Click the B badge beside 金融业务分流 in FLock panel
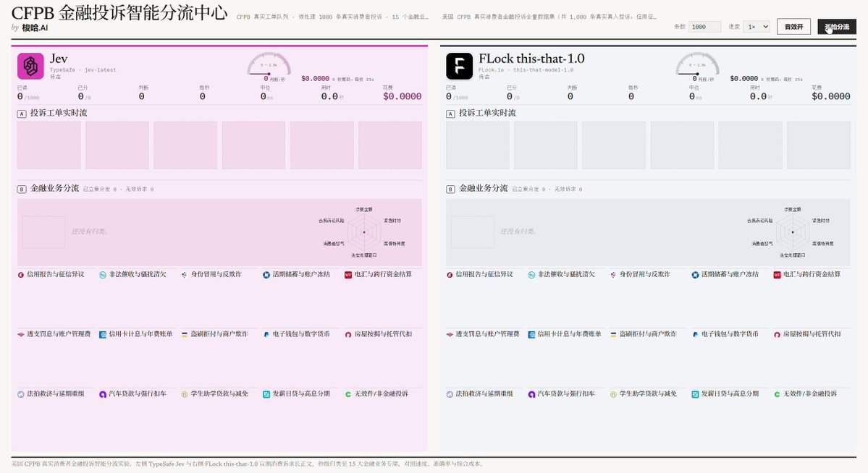Screen dimensions: 868x473 450,189
